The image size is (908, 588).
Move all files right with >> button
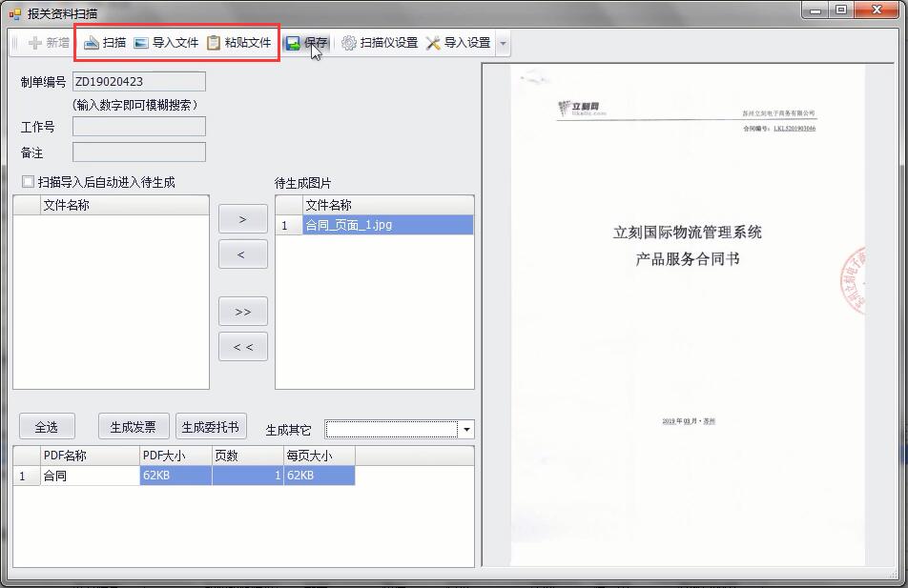click(x=243, y=312)
